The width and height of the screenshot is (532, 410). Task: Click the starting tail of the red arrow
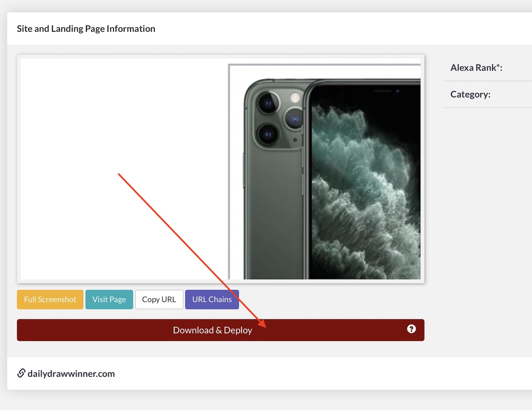[x=119, y=174]
